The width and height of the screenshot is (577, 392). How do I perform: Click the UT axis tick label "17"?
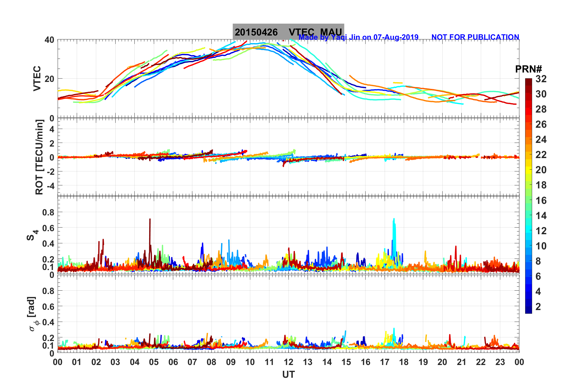pos(385,362)
